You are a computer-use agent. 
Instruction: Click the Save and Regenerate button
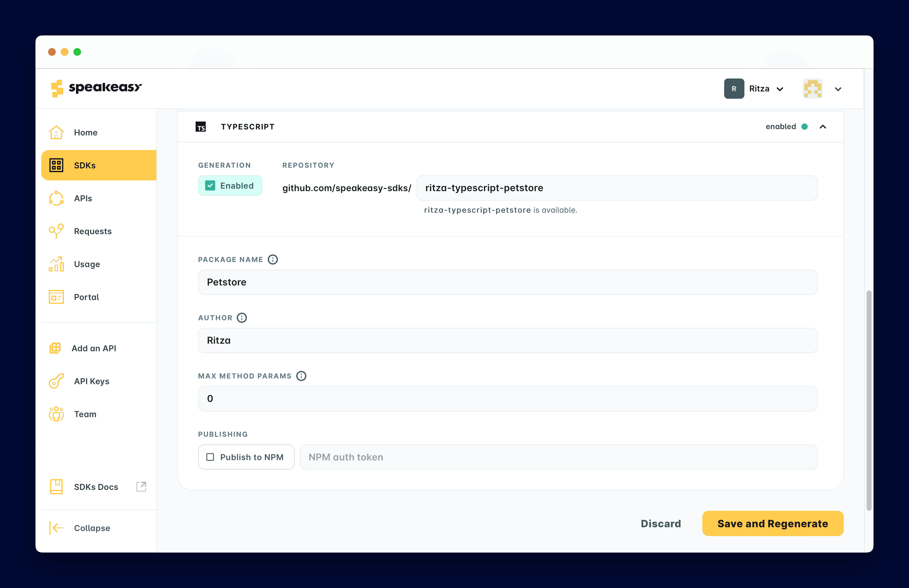point(773,523)
